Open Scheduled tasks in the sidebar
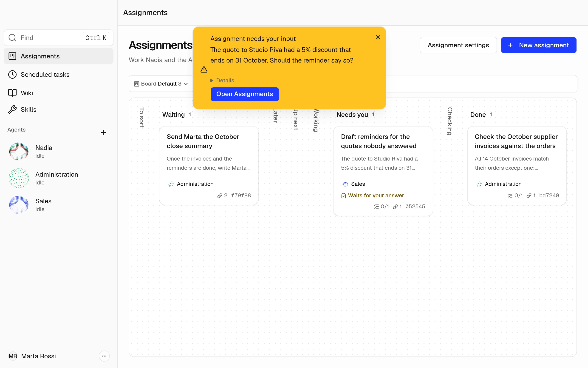Image resolution: width=588 pixels, height=368 pixels. pyautogui.click(x=59, y=75)
